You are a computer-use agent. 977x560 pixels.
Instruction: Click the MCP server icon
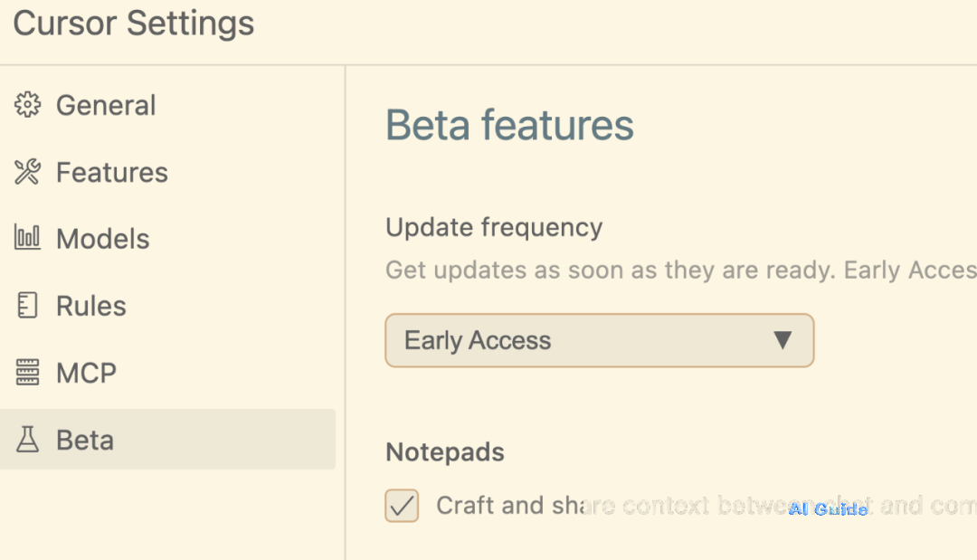pyautogui.click(x=28, y=373)
